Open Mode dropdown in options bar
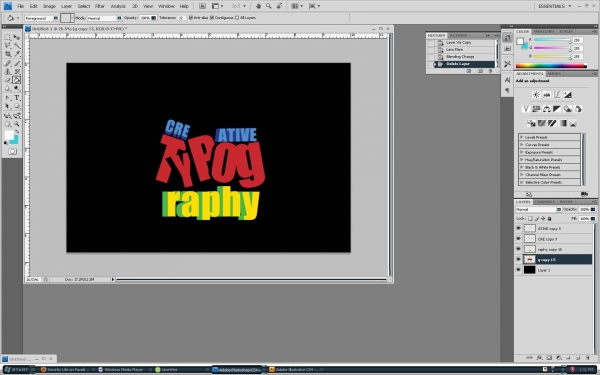Screen dimensions: 600x375 coord(104,18)
